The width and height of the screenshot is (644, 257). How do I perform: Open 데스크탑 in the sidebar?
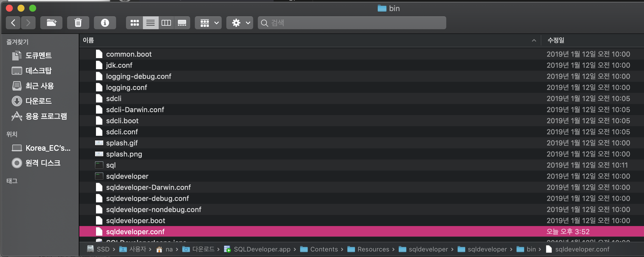click(x=38, y=70)
